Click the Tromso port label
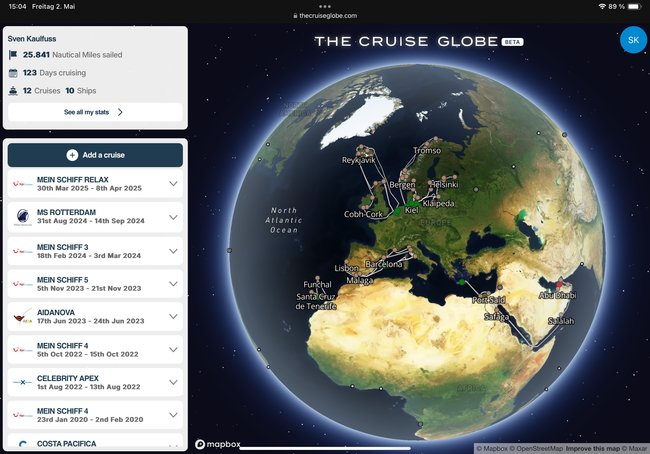The height and width of the screenshot is (454, 650). pyautogui.click(x=427, y=151)
